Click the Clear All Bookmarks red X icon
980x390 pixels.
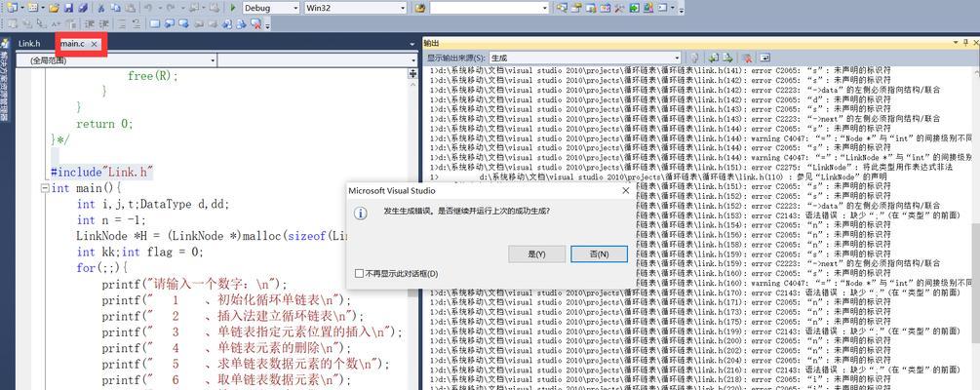[255, 23]
